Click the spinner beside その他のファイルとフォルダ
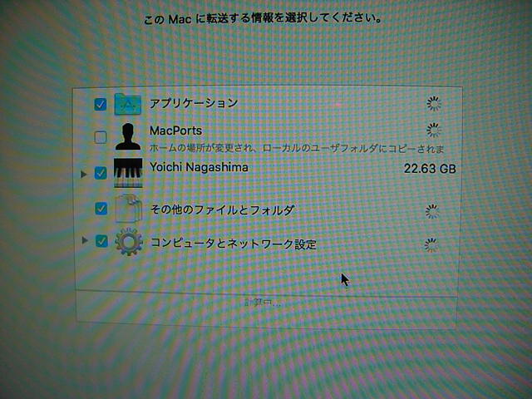 tap(432, 211)
